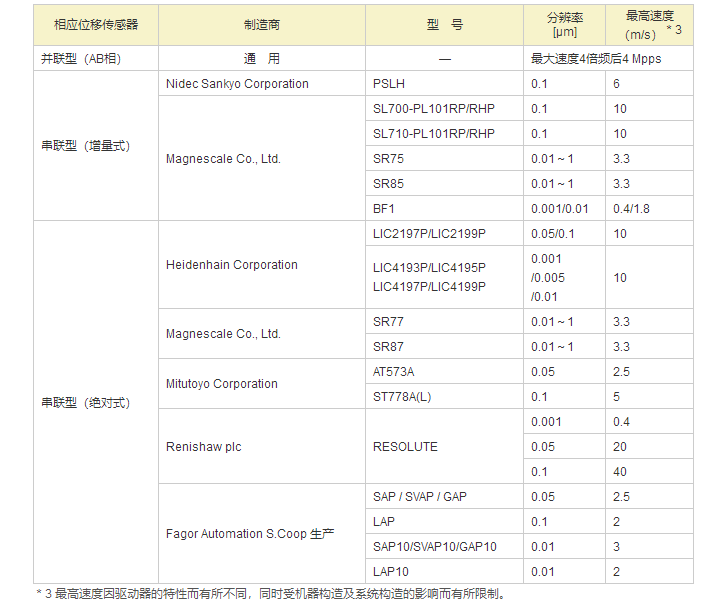Viewport: 724px width, 605px height.
Task: Click the AT573A model cell
Action: 444,371
